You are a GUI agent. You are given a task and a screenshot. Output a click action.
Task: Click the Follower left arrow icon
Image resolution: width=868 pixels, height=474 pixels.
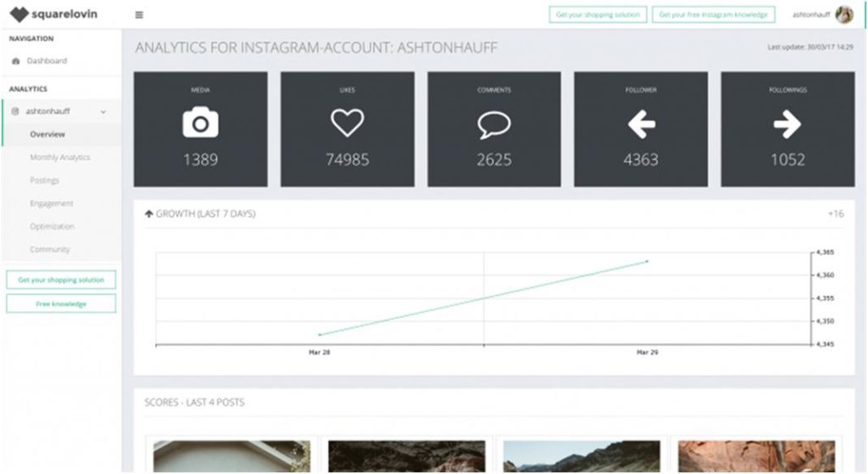[641, 124]
